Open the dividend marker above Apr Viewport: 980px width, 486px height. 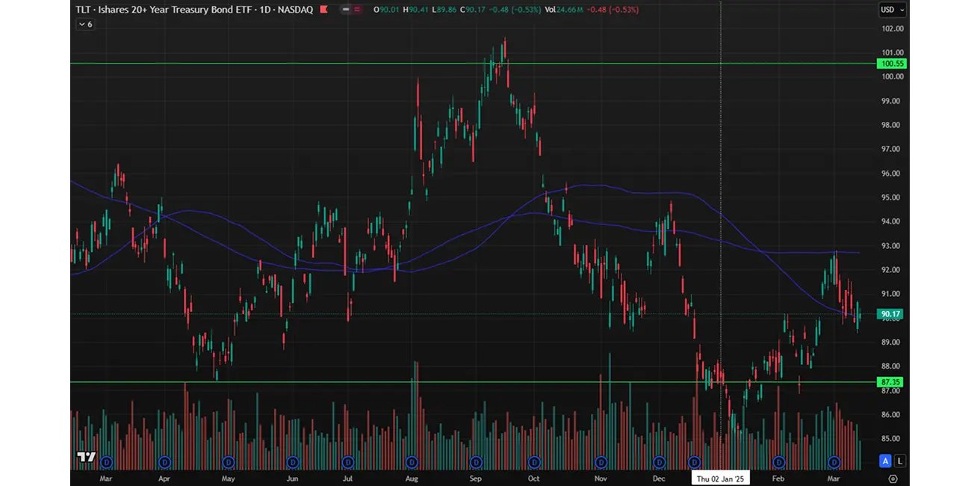click(x=165, y=461)
